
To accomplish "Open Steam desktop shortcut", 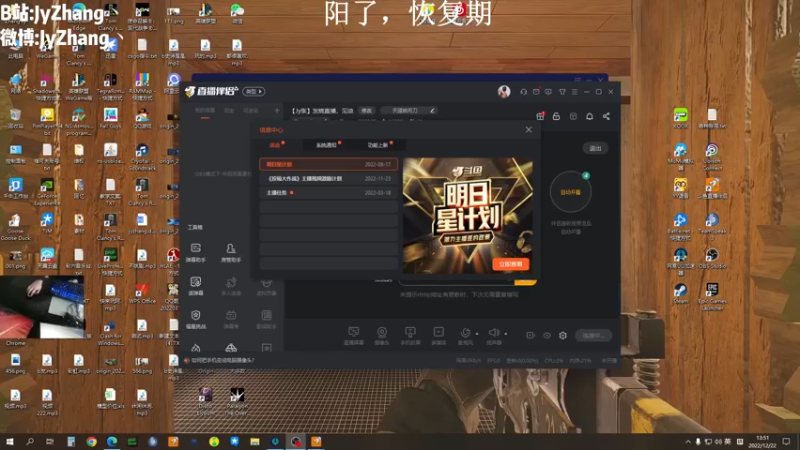I will pos(681,293).
